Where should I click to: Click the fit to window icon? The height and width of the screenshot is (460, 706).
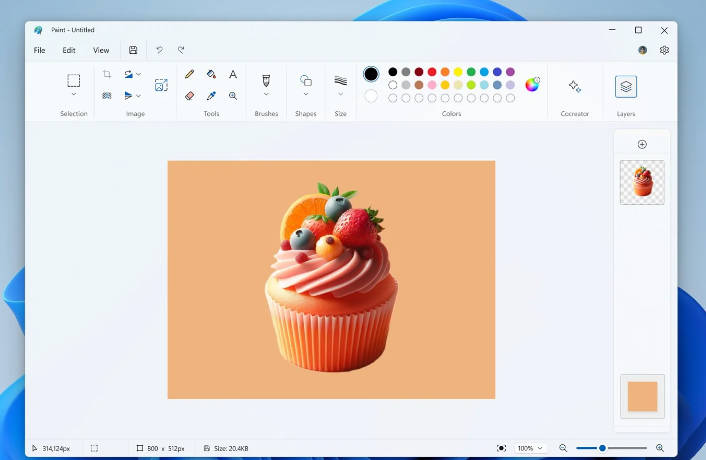[x=501, y=448]
